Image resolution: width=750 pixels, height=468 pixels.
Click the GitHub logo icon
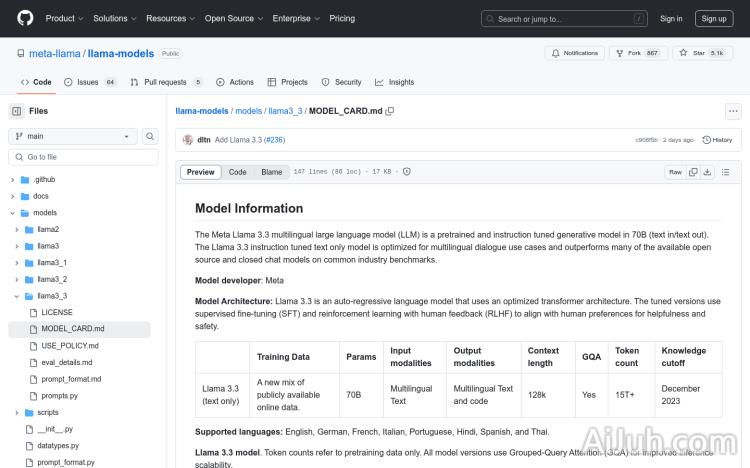pos(25,18)
